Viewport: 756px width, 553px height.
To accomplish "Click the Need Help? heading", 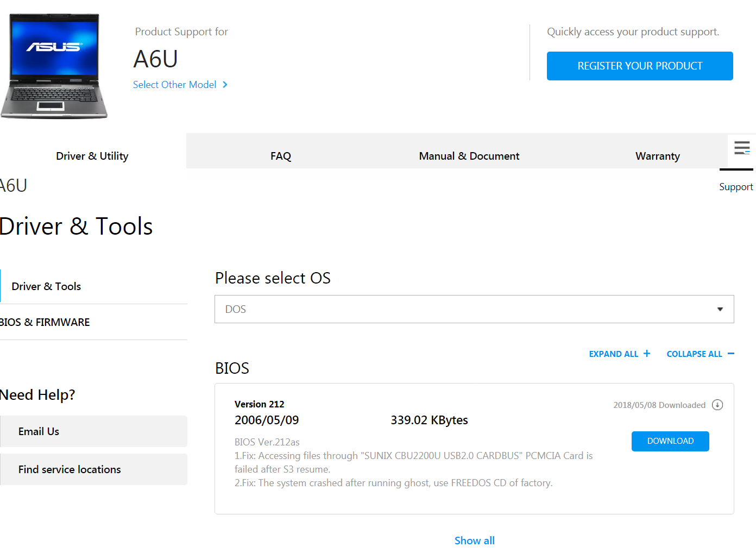I will click(37, 395).
